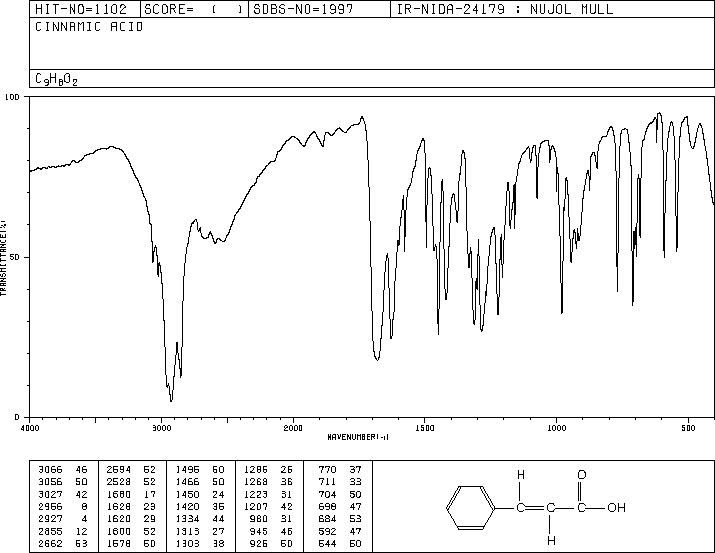Click the IR-NIDA-24179 : NUJOL MULL label
715x553 pixels.
tap(505, 9)
